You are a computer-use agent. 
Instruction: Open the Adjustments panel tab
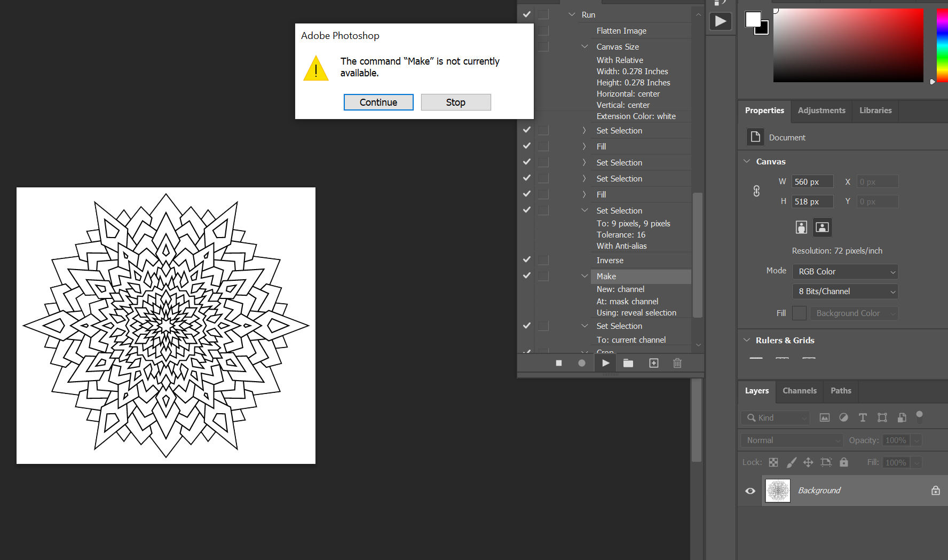821,111
